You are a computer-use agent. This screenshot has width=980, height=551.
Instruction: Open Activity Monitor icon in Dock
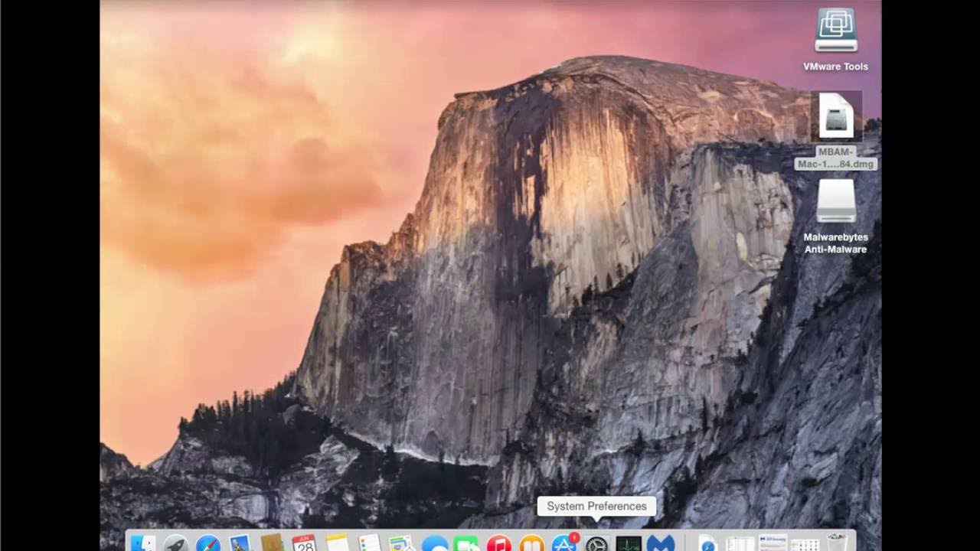click(629, 543)
